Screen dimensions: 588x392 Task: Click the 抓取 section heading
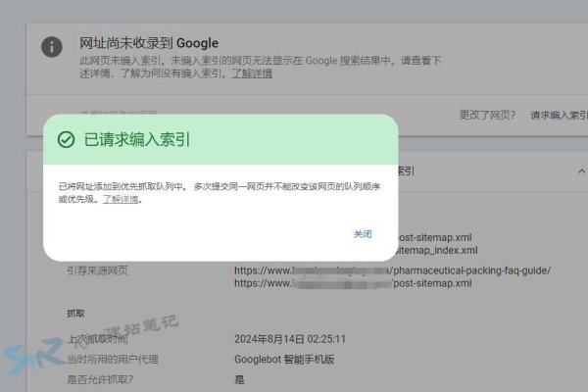75,314
